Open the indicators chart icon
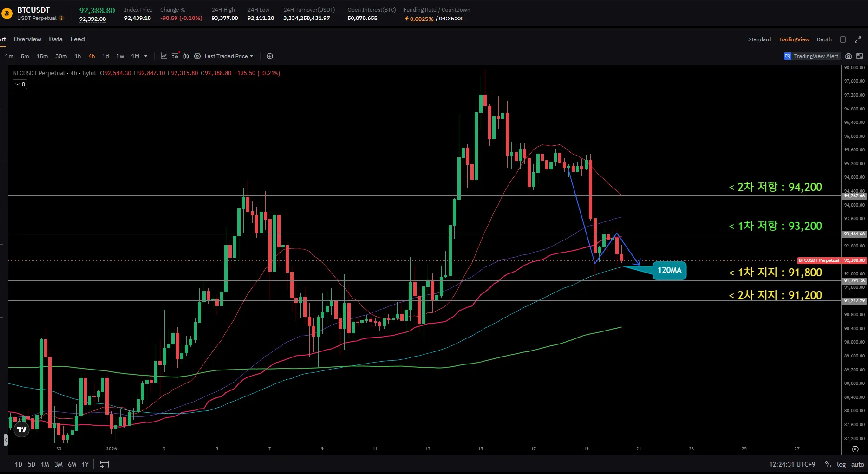 [163, 56]
